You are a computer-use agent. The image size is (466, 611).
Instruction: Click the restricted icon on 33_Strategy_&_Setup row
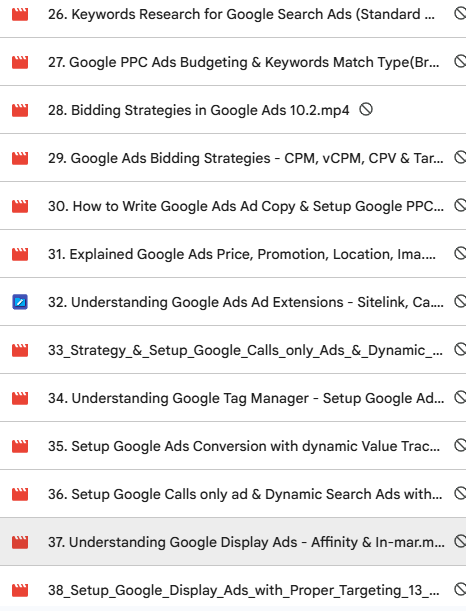tap(460, 350)
